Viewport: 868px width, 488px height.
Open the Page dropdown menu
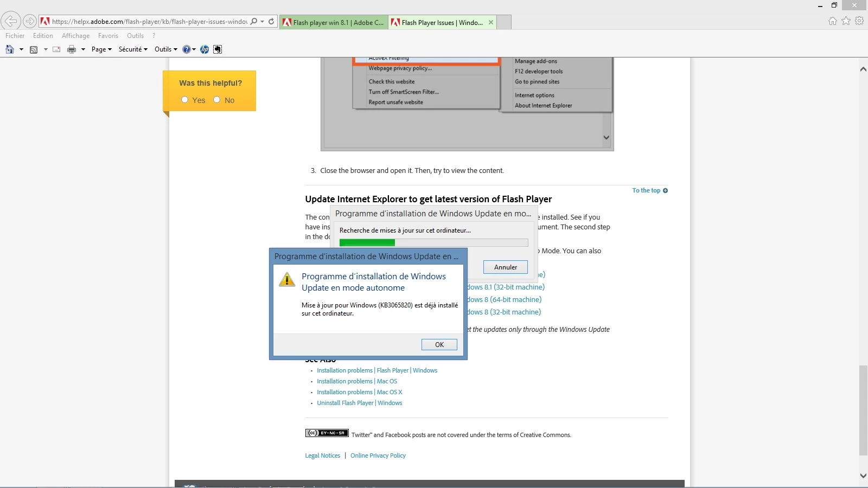click(101, 49)
